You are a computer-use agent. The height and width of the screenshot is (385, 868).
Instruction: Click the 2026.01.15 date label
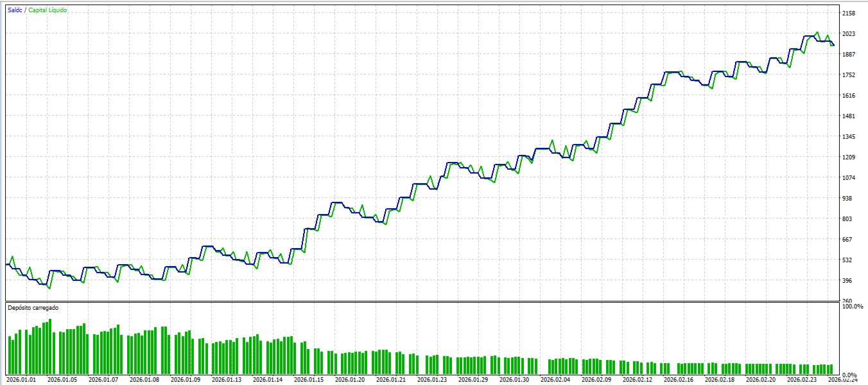308,380
